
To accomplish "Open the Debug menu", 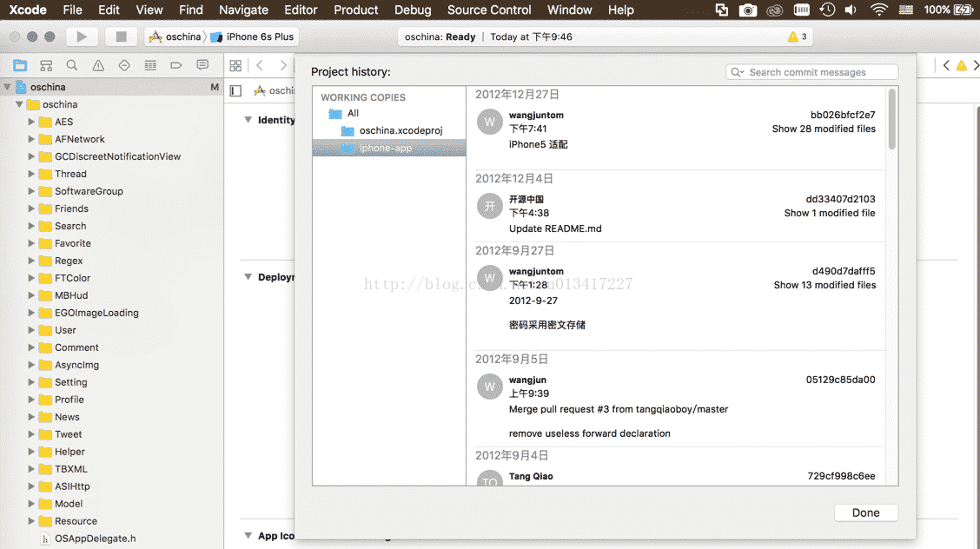I will [413, 10].
